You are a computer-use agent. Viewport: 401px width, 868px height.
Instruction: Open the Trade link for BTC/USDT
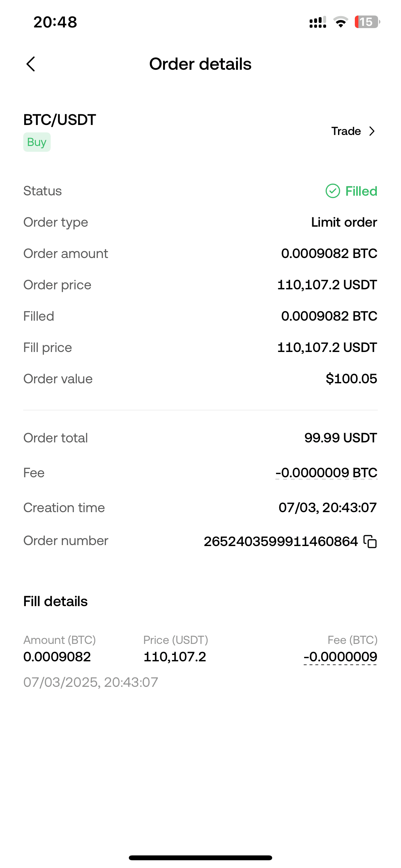[346, 131]
